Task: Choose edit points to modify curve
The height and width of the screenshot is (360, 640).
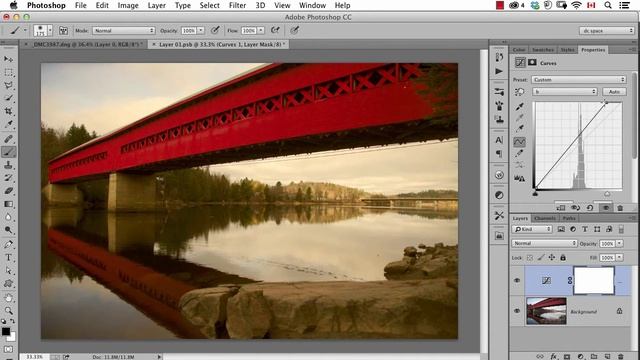Action: coord(519,142)
